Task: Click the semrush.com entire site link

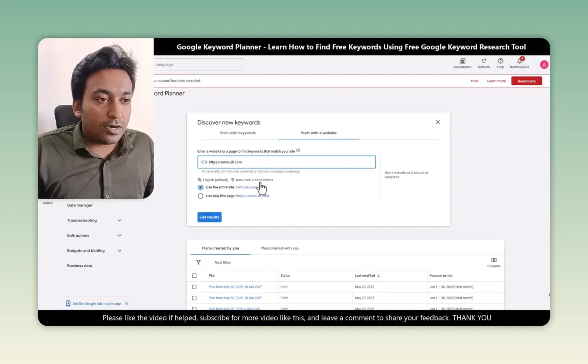Action: [246, 187]
